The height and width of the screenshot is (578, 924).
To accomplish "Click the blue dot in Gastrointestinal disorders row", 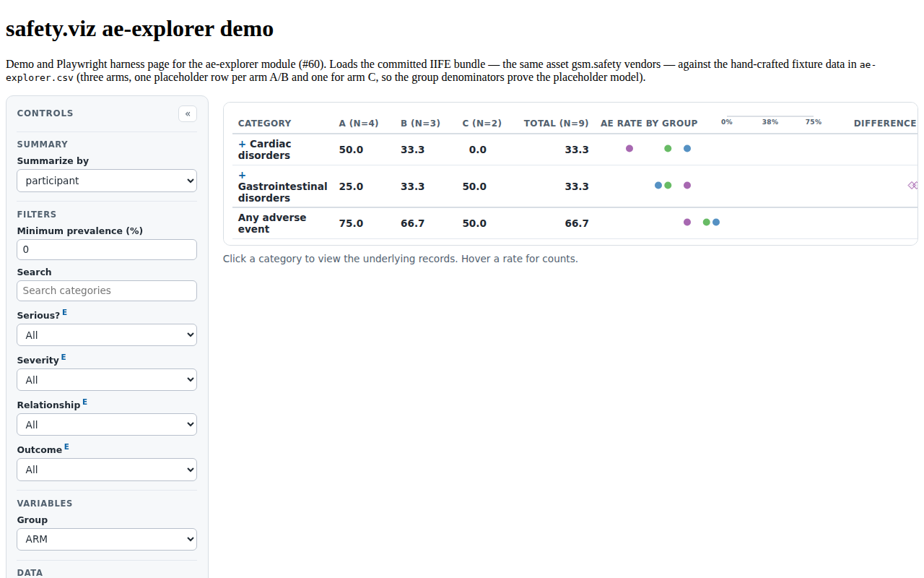I will coord(658,185).
